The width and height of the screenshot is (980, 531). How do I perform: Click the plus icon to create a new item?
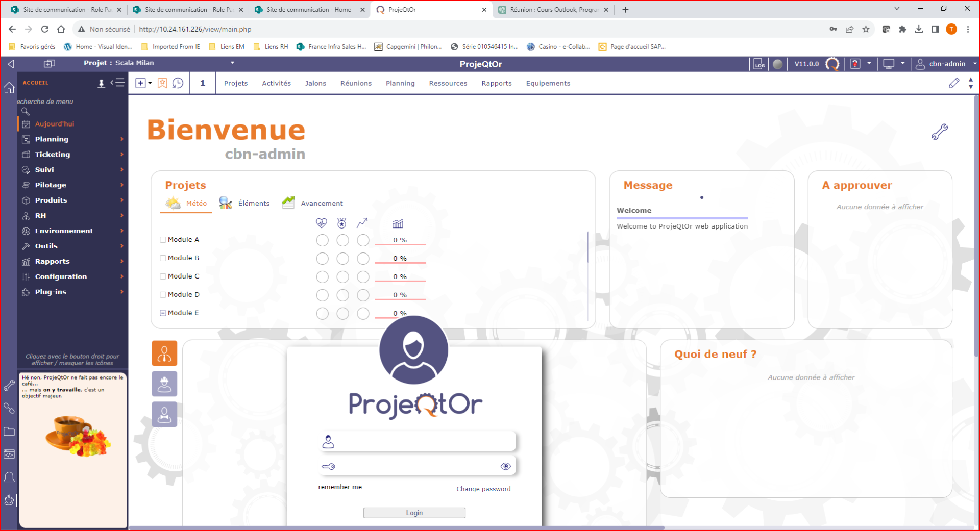[140, 83]
